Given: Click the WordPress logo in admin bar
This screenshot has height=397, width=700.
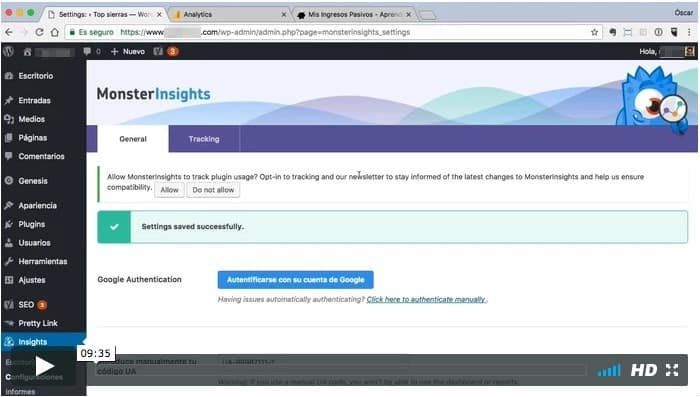Looking at the screenshot, I should 8,51.
